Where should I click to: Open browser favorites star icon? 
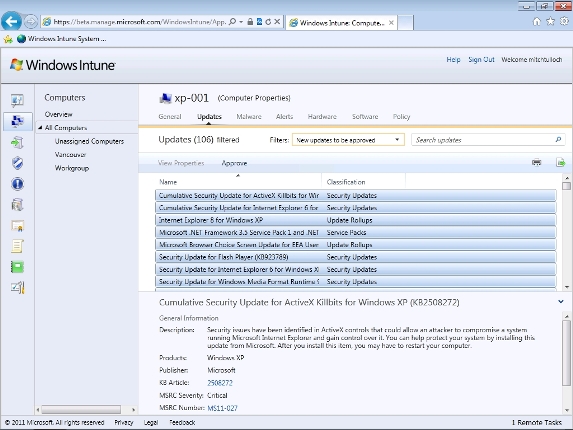550,22
